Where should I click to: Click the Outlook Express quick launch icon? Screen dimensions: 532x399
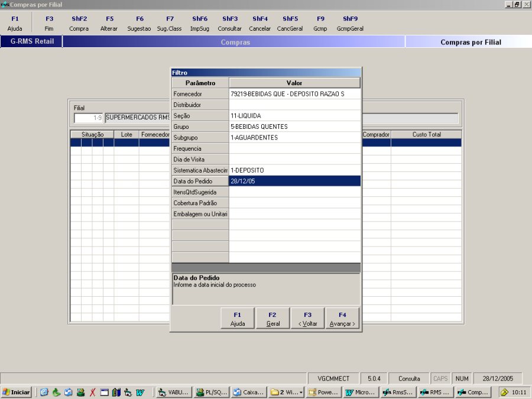coord(68,392)
